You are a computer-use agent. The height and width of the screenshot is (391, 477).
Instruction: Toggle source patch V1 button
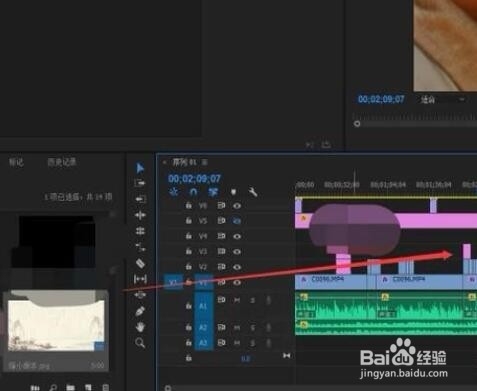[173, 283]
